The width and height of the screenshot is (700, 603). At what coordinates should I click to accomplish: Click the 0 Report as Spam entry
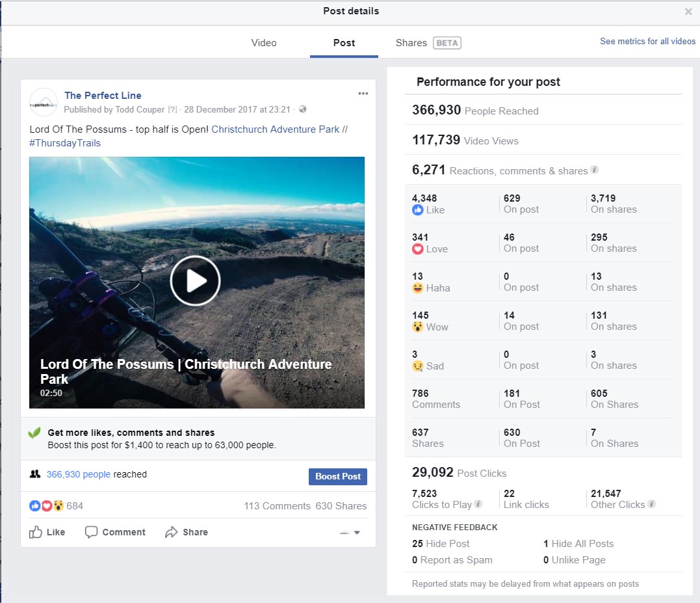pyautogui.click(x=452, y=560)
